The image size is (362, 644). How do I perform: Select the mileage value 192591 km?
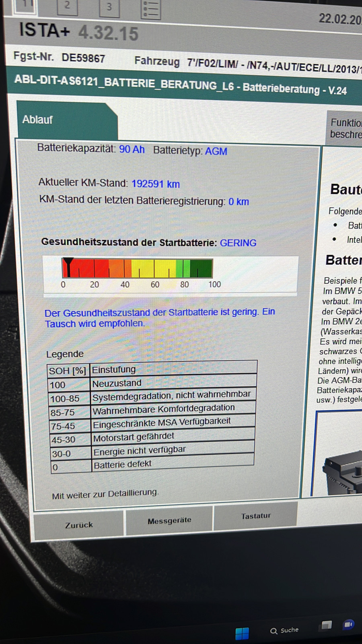(x=156, y=184)
